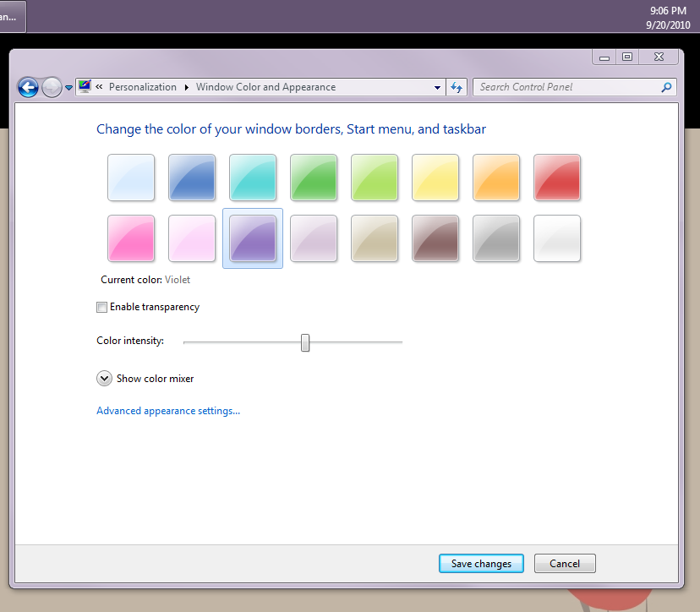The height and width of the screenshot is (612, 700).
Task: Click the clock in the taskbar
Action: click(668, 17)
